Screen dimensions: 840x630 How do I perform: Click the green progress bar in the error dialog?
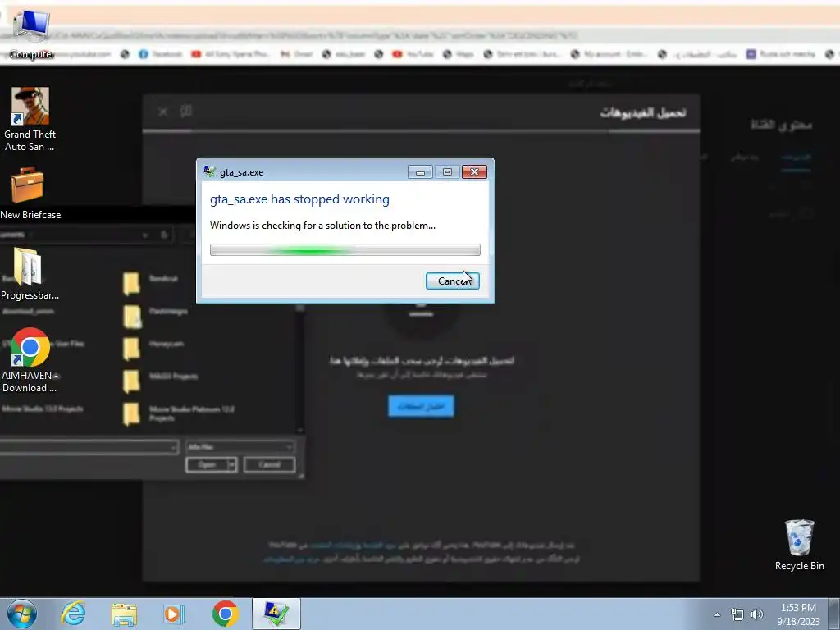click(345, 249)
